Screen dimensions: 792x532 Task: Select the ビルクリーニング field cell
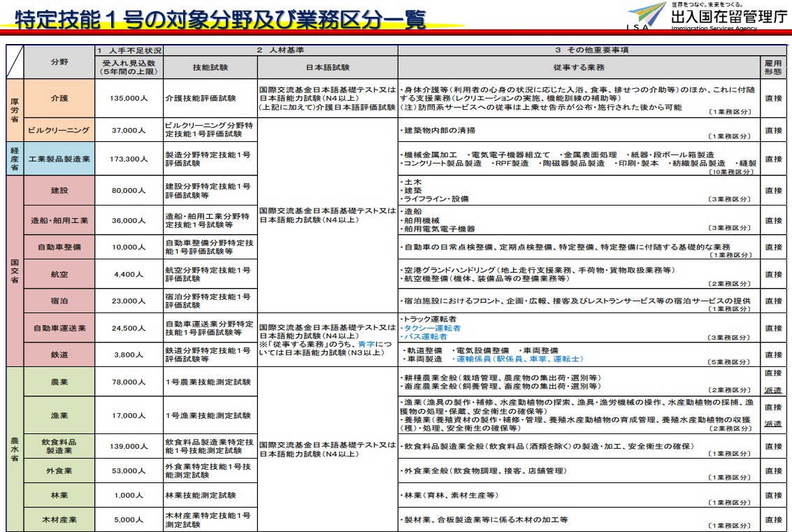coord(59,130)
